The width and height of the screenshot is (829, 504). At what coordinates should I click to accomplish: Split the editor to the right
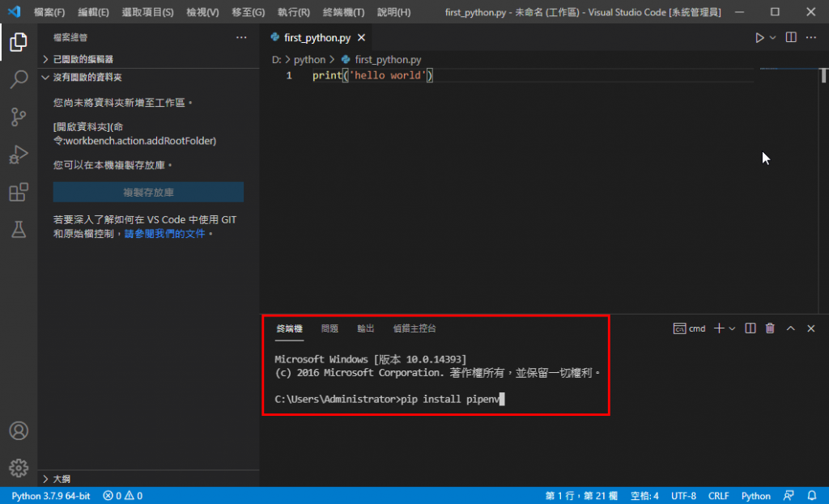791,37
